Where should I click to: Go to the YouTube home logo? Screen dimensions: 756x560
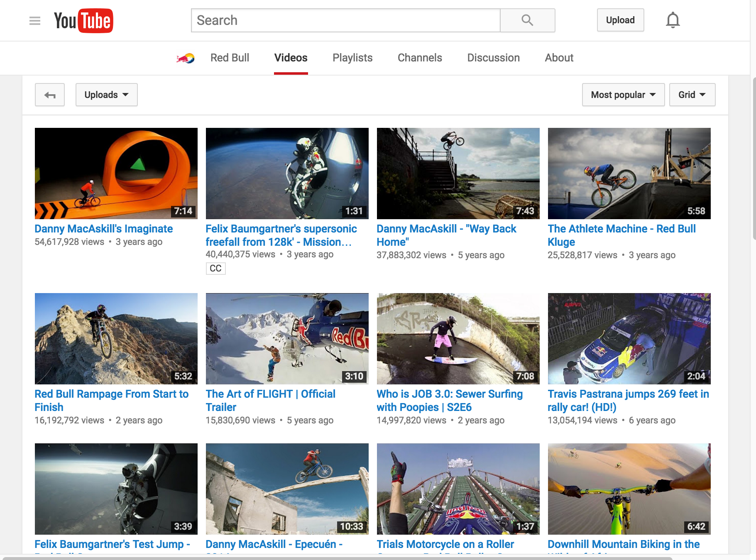click(x=83, y=20)
